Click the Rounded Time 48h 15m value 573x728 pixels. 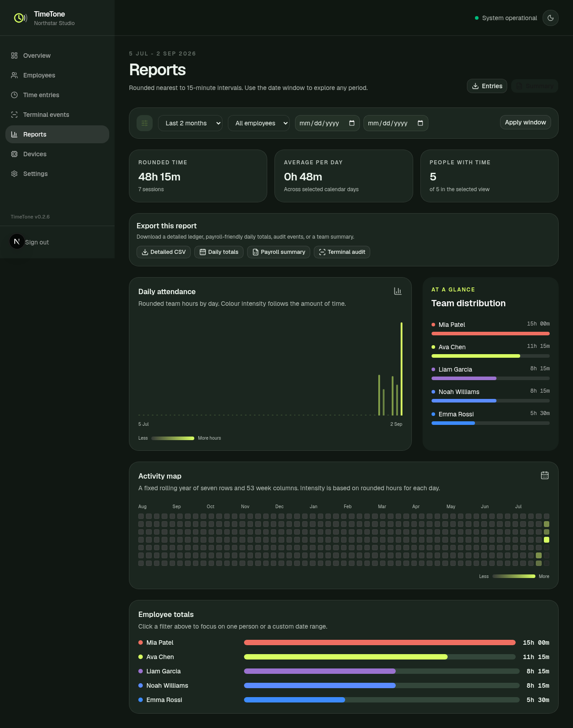159,177
